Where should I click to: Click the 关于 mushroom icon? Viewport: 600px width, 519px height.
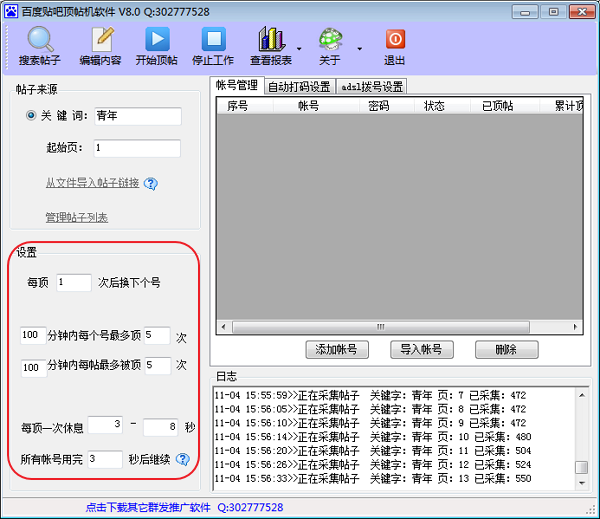point(330,39)
